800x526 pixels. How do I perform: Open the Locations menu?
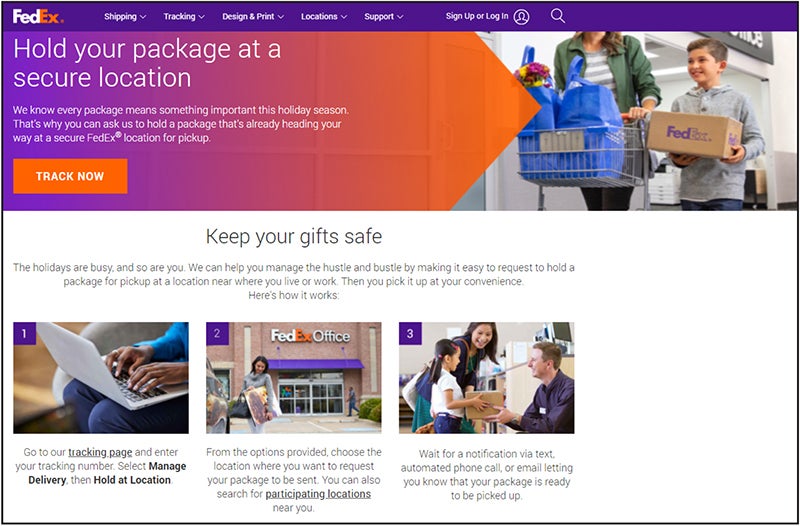324,16
